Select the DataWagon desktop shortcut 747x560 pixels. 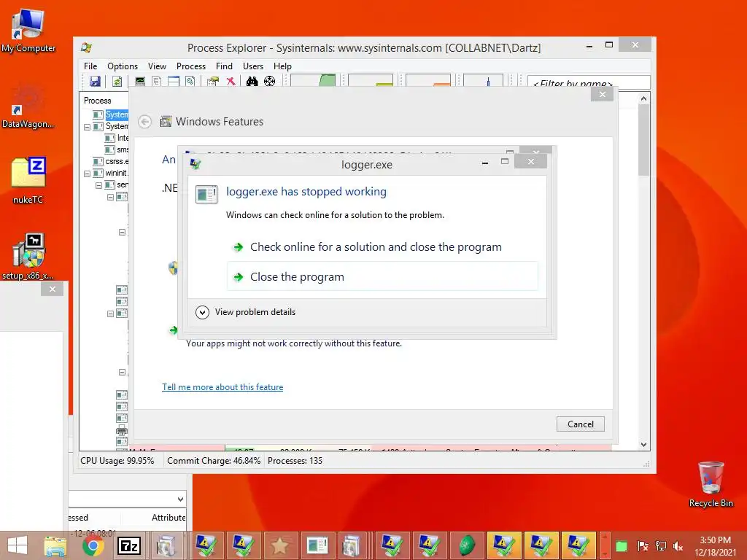28,106
